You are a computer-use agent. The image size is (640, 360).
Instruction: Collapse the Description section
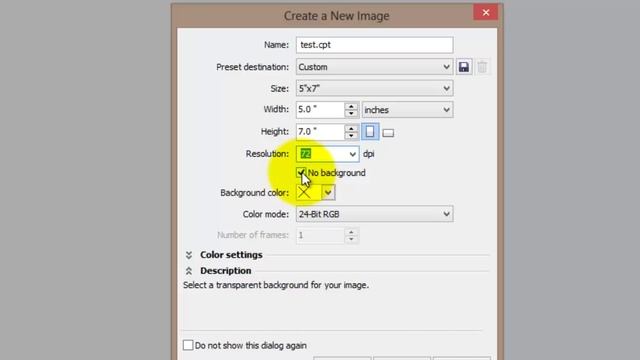[189, 271]
